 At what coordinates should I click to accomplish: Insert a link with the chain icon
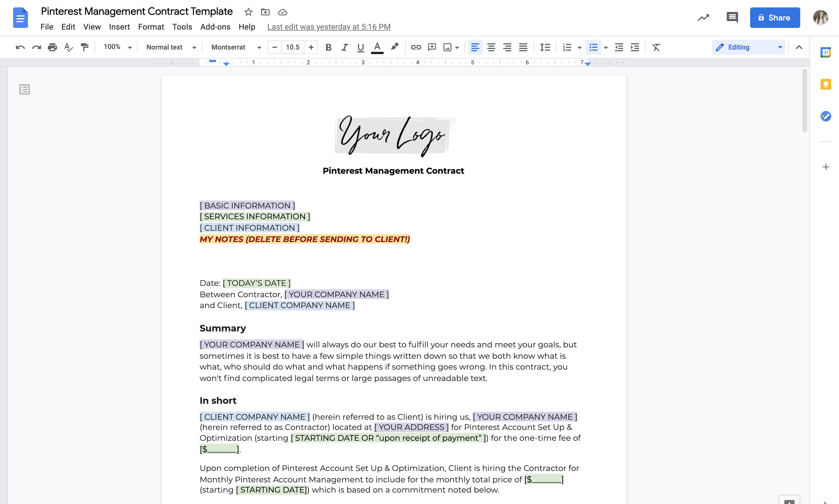pos(416,47)
